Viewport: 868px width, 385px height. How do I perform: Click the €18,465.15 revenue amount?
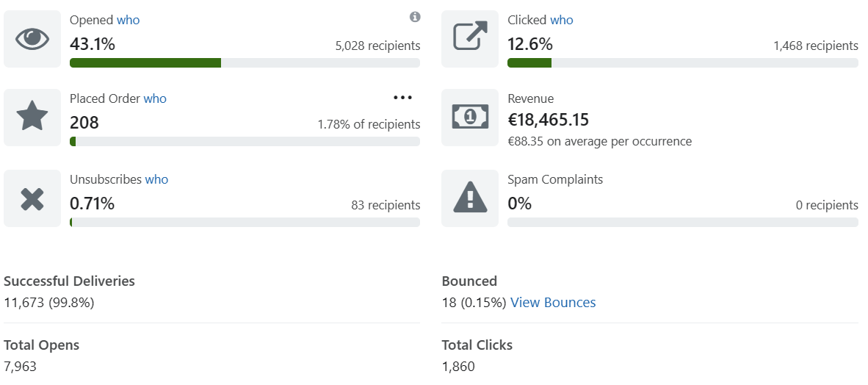tap(549, 120)
